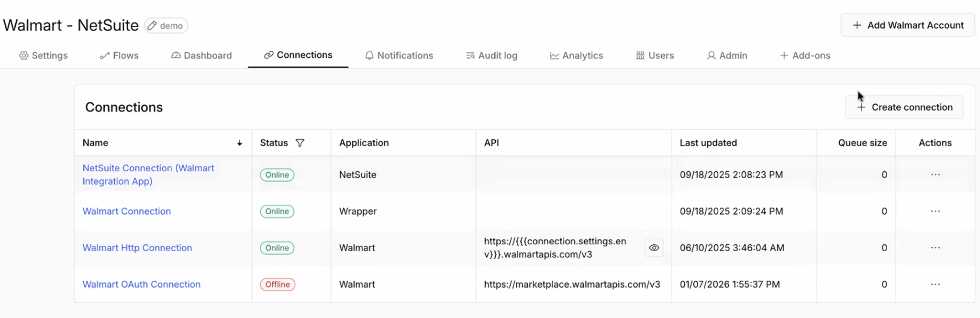Open the Walmart Http Connection link

point(137,248)
